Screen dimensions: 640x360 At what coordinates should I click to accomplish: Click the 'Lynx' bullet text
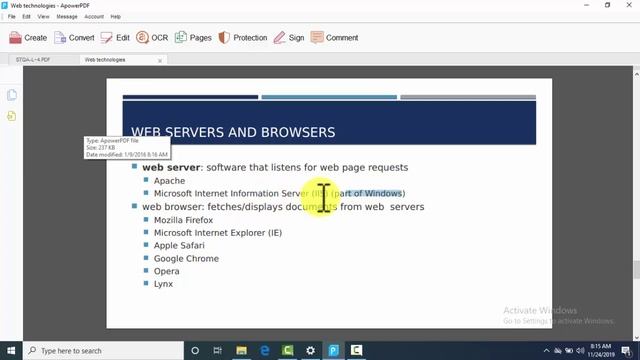point(163,284)
